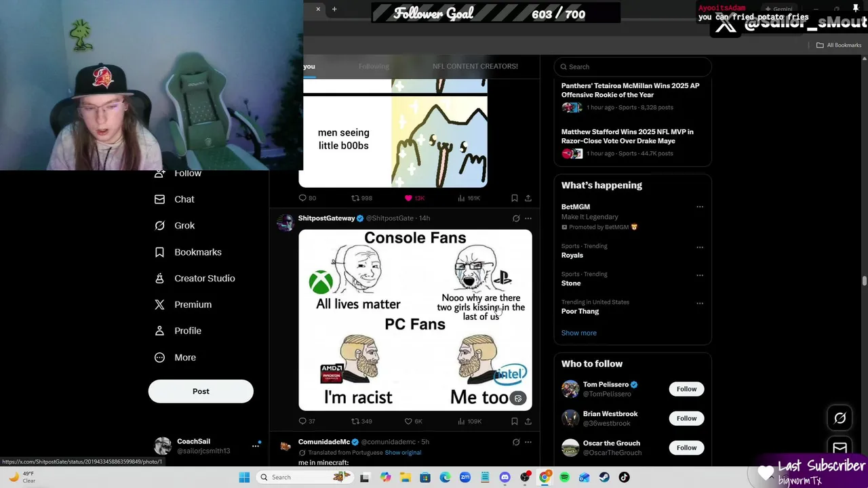Viewport: 868px width, 488px height.
Task: Switch to the Following tab
Action: tap(374, 66)
